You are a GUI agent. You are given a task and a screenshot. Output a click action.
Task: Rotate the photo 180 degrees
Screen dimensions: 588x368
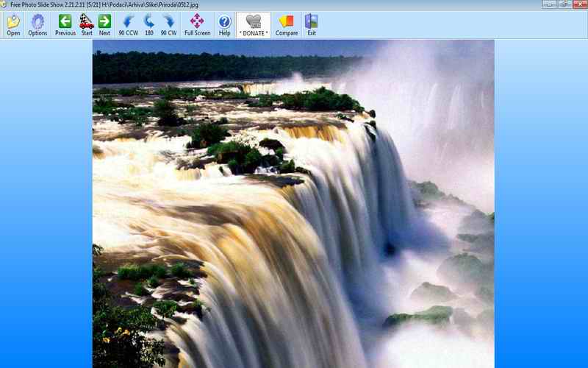click(148, 24)
